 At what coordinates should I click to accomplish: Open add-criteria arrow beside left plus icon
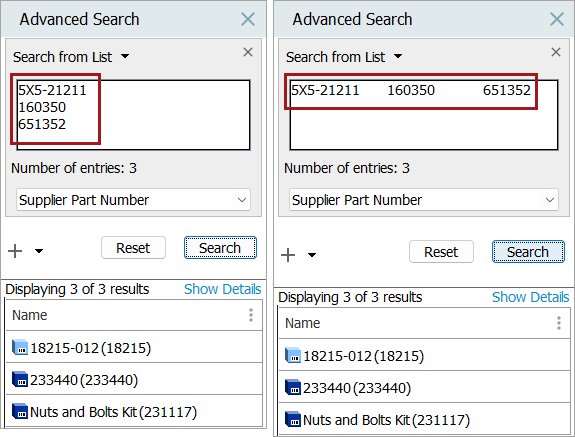click(39, 251)
